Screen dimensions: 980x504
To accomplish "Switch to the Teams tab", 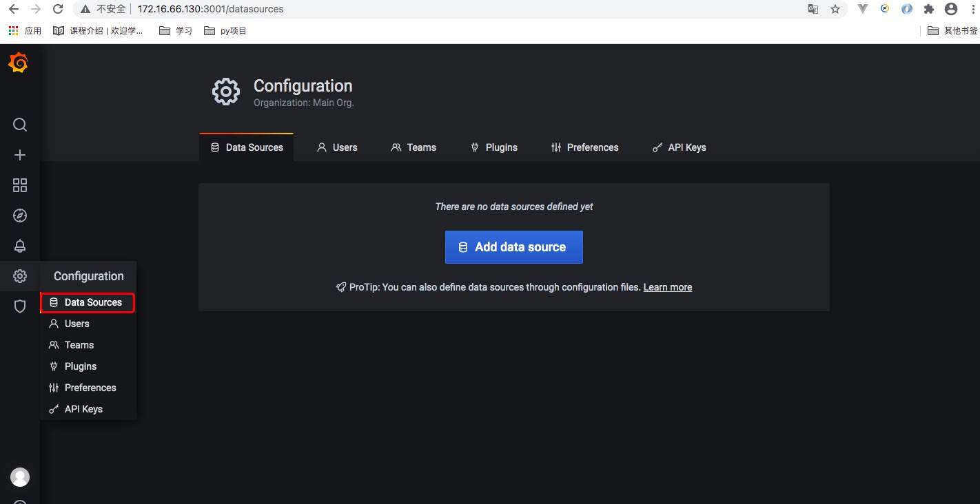I will [x=414, y=147].
